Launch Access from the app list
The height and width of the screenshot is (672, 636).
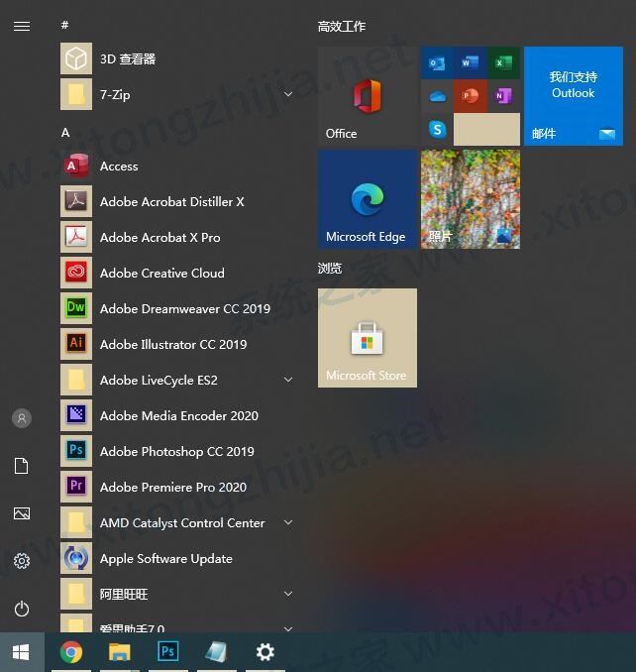pos(76,166)
